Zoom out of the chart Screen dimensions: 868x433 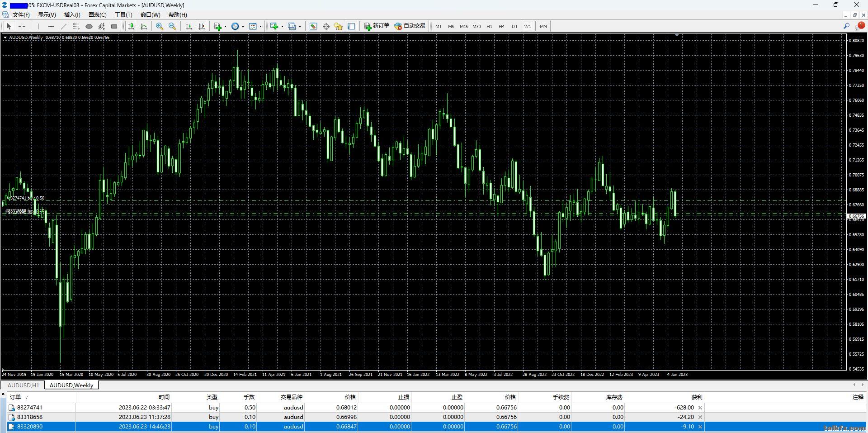[172, 26]
